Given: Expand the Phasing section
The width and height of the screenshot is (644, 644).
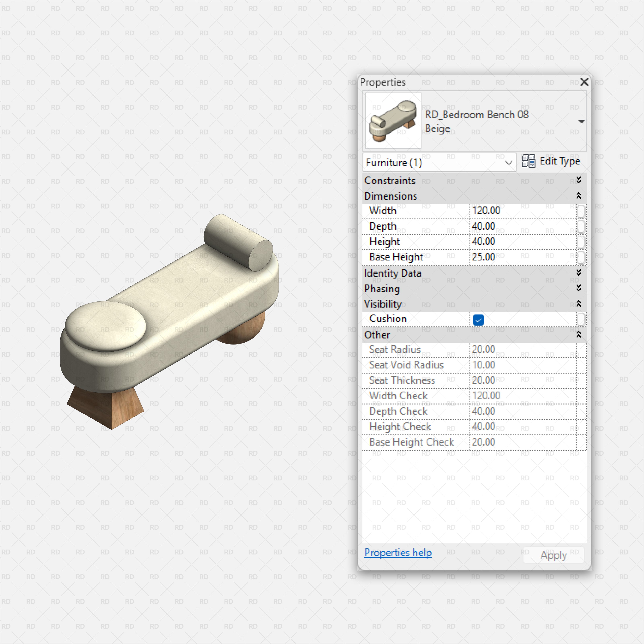Looking at the screenshot, I should (x=579, y=288).
